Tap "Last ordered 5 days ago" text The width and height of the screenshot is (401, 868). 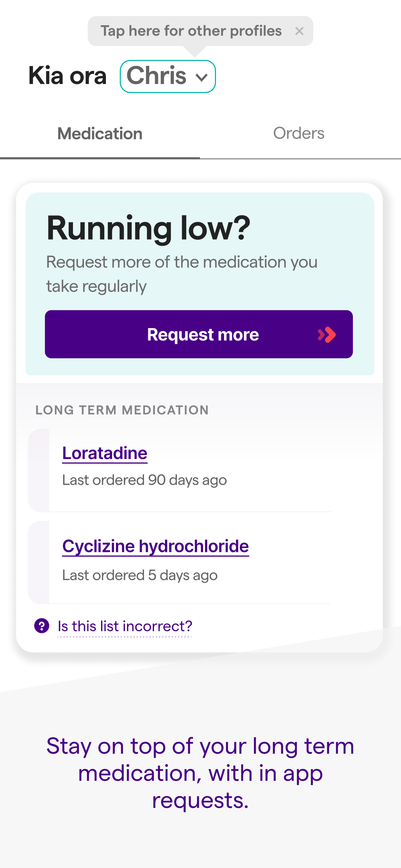pos(140,575)
